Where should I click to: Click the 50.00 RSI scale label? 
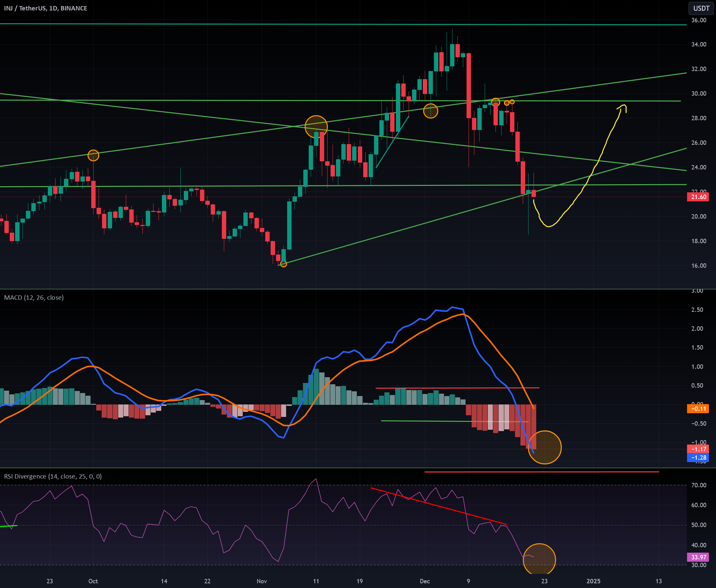(699, 525)
